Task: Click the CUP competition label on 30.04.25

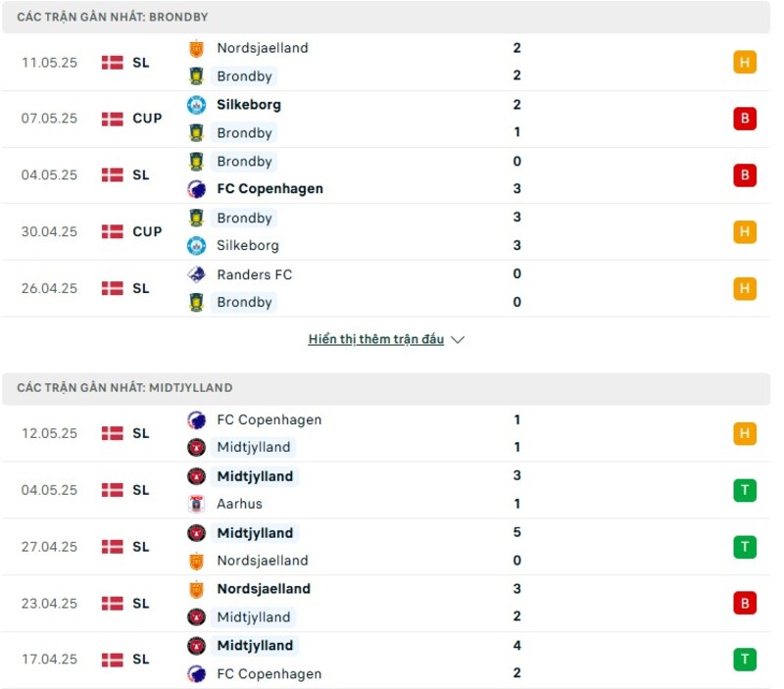Action: [x=147, y=232]
